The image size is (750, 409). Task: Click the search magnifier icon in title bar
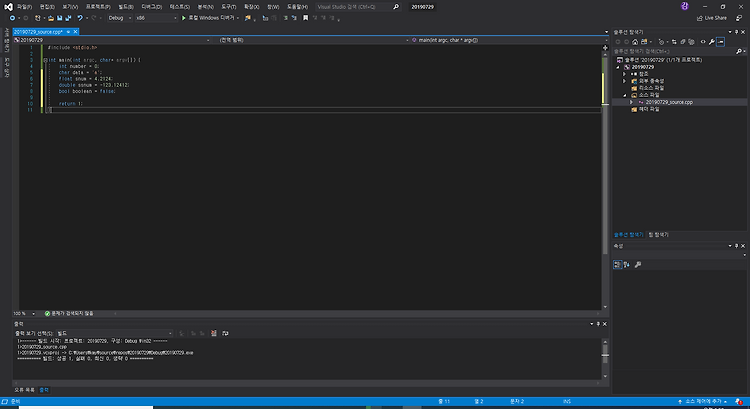tap(396, 7)
